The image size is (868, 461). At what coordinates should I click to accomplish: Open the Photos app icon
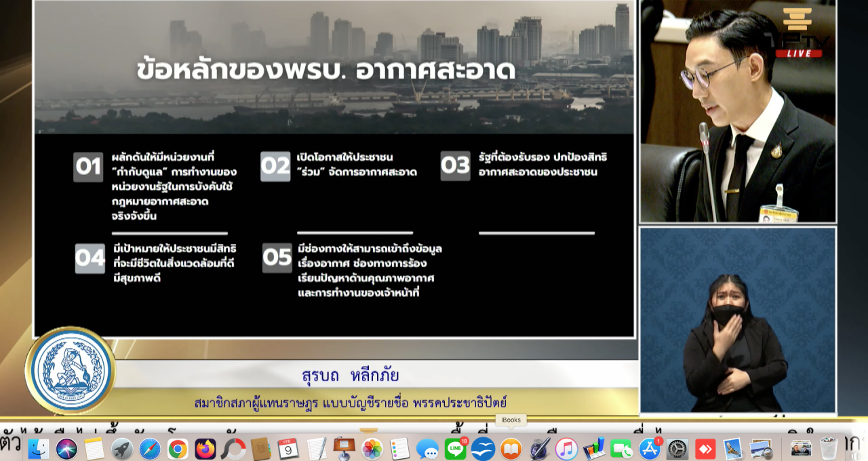click(372, 449)
